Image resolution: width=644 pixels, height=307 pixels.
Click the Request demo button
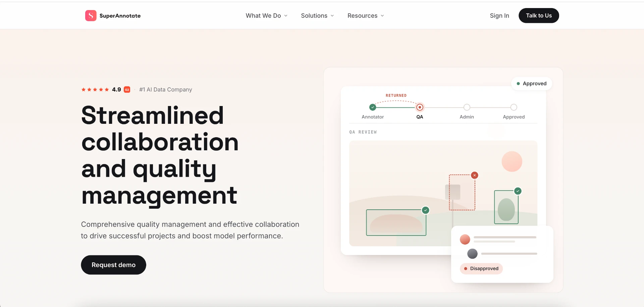pyautogui.click(x=113, y=265)
